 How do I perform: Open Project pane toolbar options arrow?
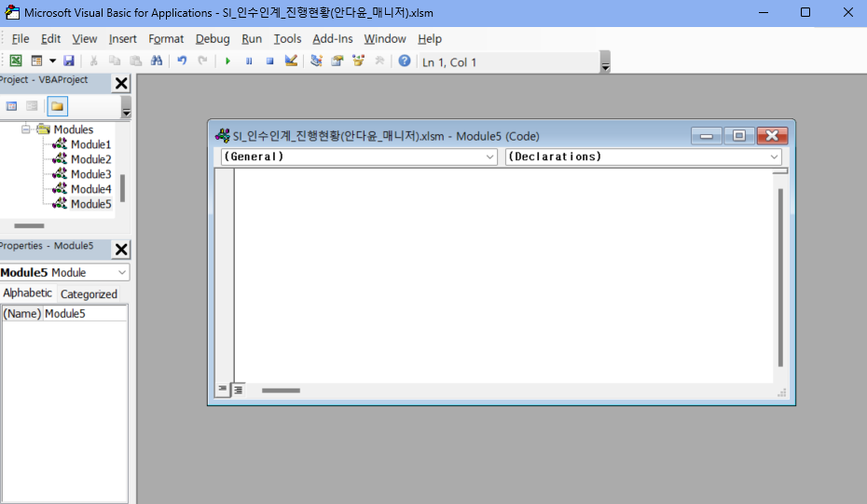(126, 107)
